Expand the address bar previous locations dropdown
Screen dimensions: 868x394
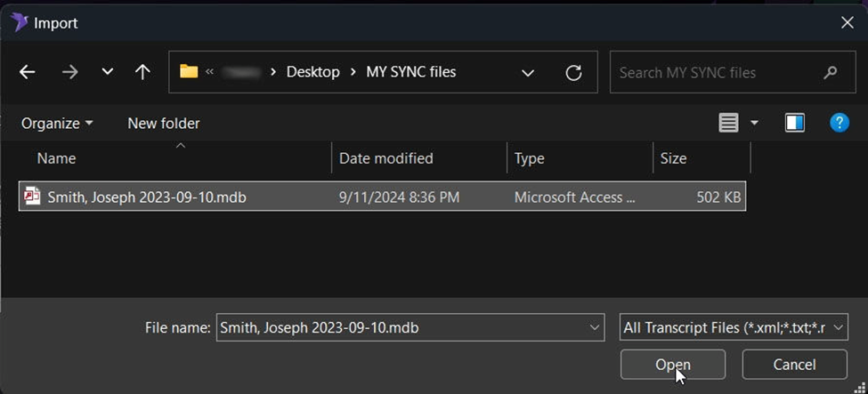pyautogui.click(x=528, y=72)
